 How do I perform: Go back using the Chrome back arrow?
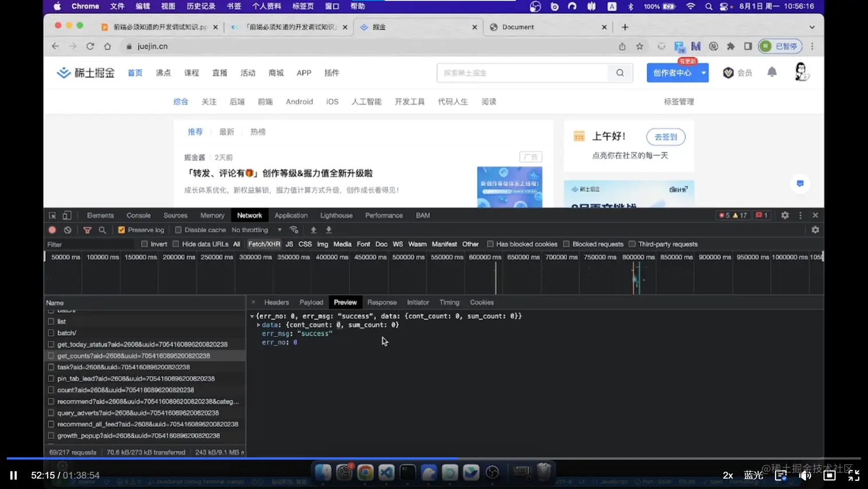tap(55, 46)
